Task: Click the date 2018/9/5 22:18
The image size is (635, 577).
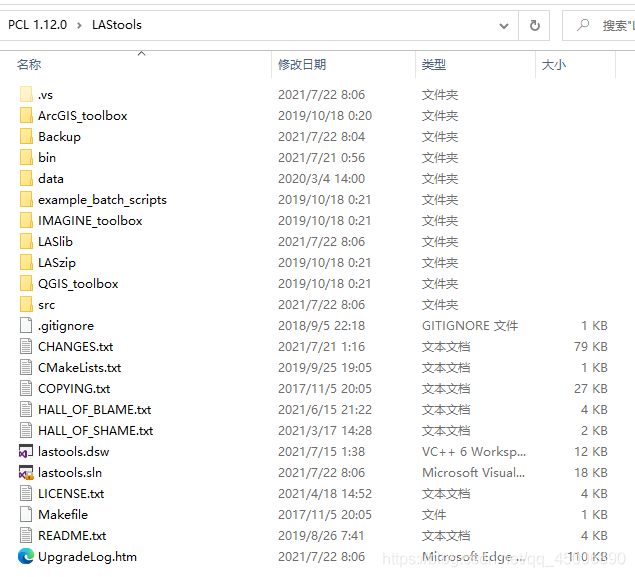Action: point(322,326)
